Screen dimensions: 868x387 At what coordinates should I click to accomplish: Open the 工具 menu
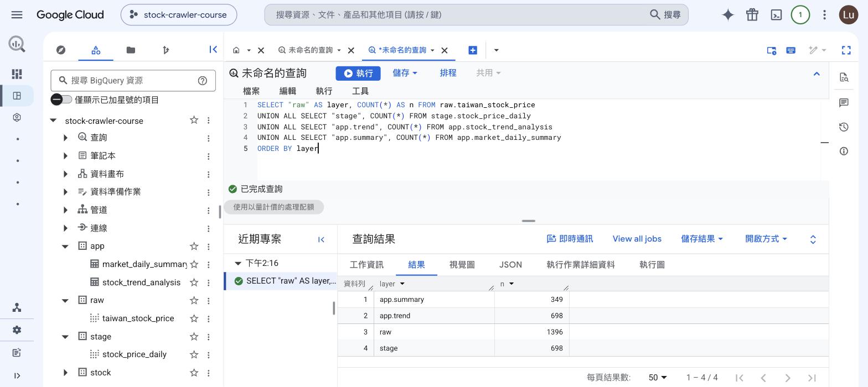[x=360, y=91]
